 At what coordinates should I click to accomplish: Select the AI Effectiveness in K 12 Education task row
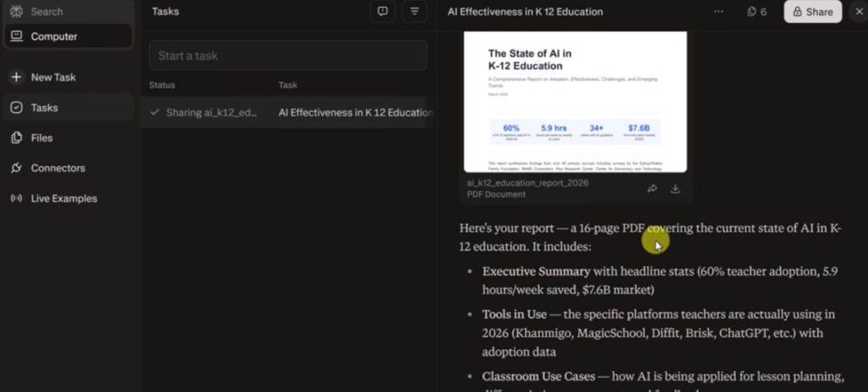(x=354, y=113)
